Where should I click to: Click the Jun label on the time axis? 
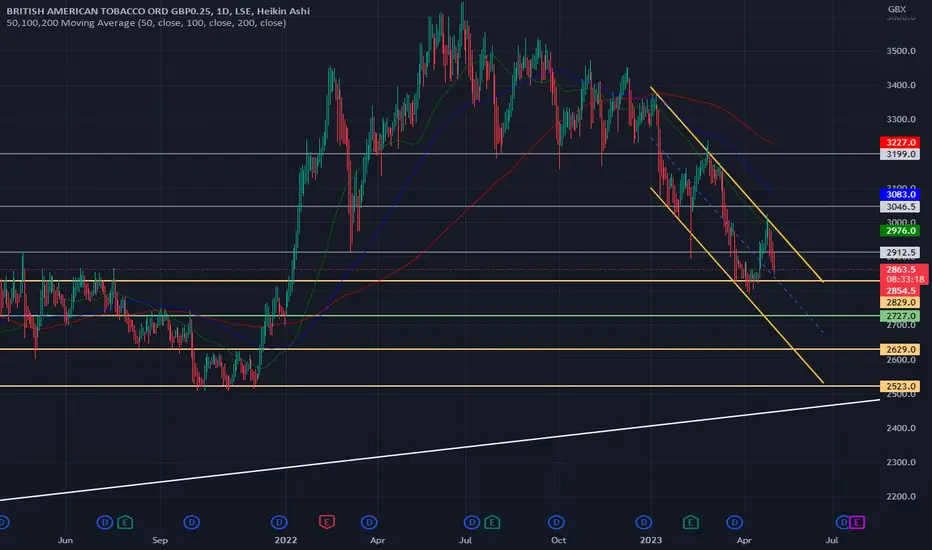[x=65, y=540]
